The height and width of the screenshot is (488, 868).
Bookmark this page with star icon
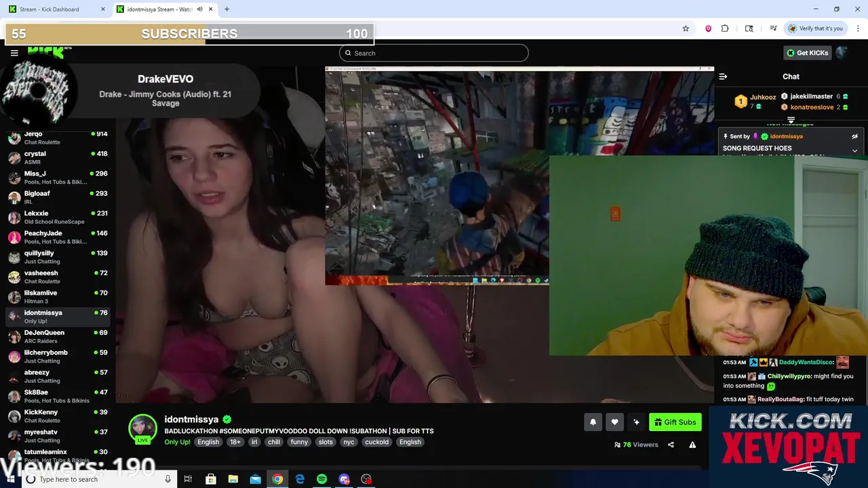coord(686,28)
